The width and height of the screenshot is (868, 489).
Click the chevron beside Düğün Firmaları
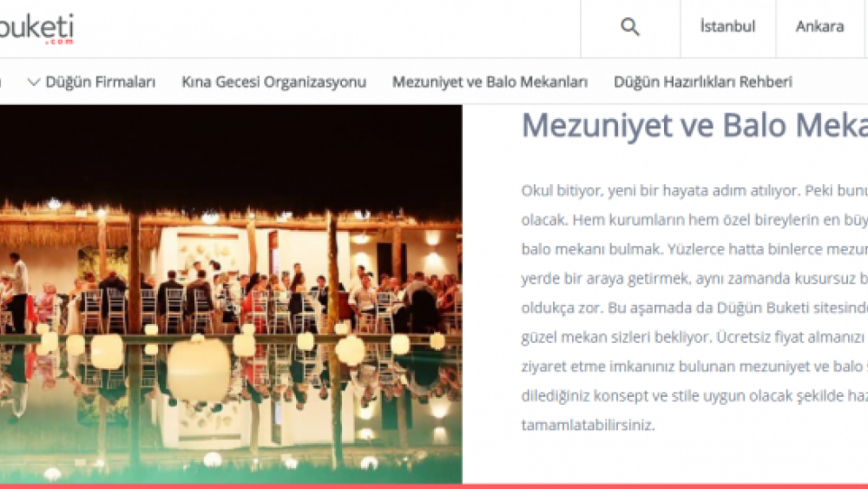click(x=34, y=83)
